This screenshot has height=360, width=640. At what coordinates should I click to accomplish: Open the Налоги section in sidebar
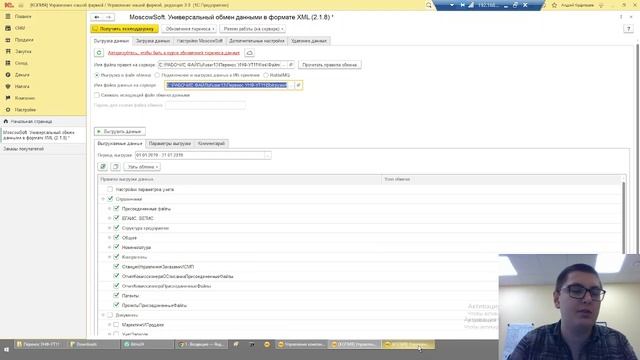click(22, 87)
